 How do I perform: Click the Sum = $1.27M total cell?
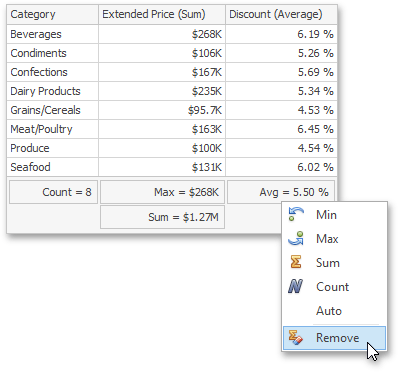162,217
